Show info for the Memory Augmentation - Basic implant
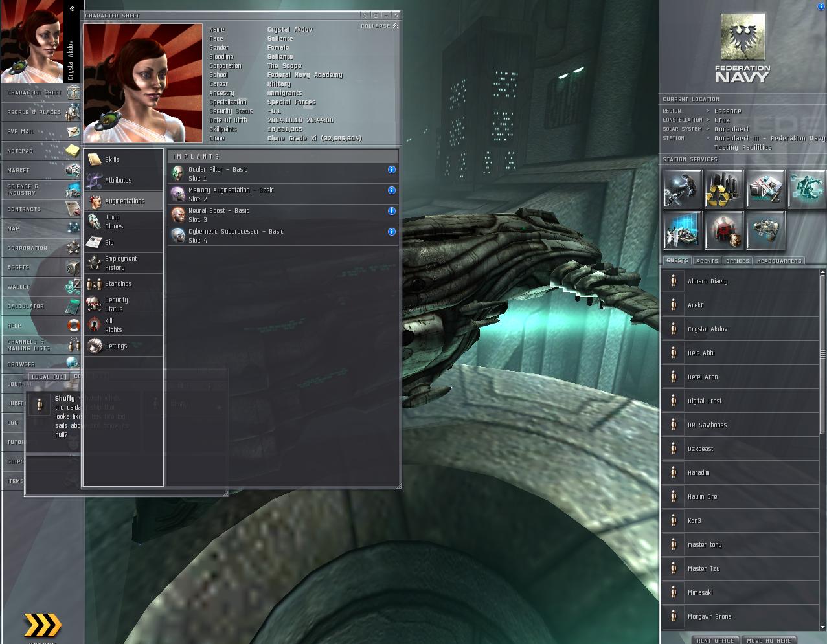827x644 pixels. 391,190
